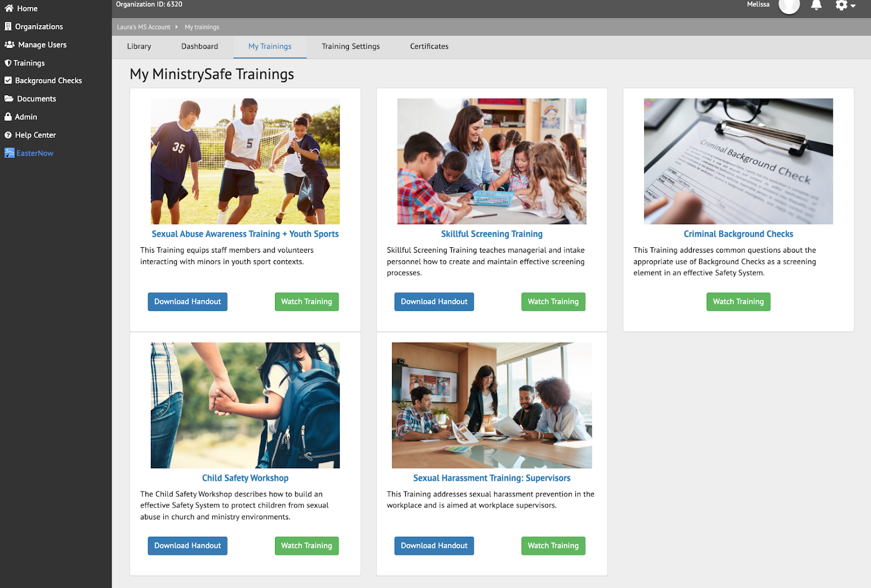Open the notifications bell

[816, 5]
